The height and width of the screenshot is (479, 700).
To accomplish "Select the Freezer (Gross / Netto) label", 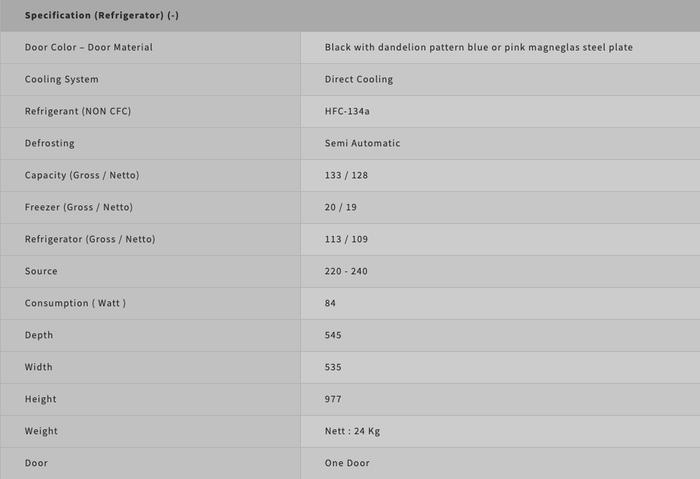I will click(79, 207).
